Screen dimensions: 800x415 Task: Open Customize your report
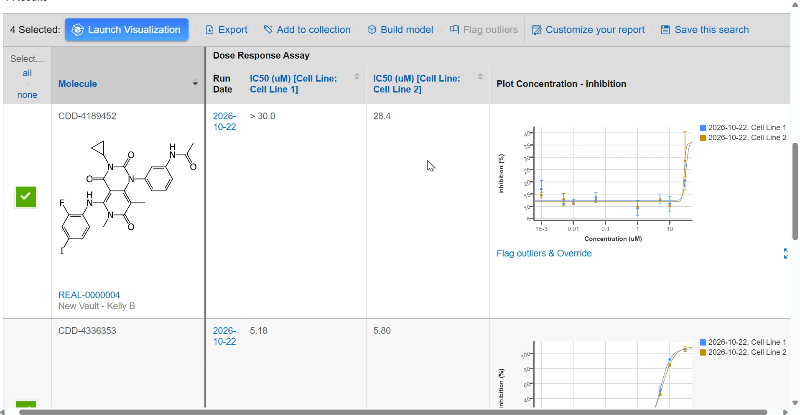tap(595, 30)
